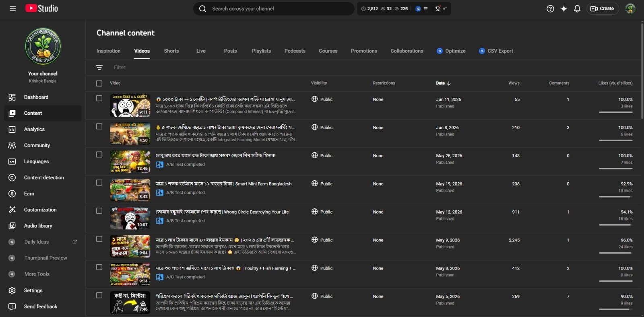Open Public visibility for May 9 video
This screenshot has height=317, width=644.
click(x=322, y=240)
